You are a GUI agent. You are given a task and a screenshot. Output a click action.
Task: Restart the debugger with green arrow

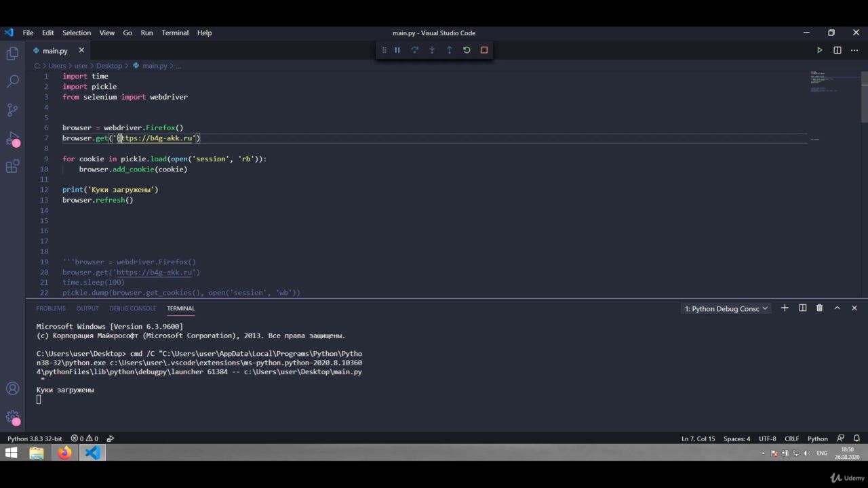pyautogui.click(x=467, y=50)
